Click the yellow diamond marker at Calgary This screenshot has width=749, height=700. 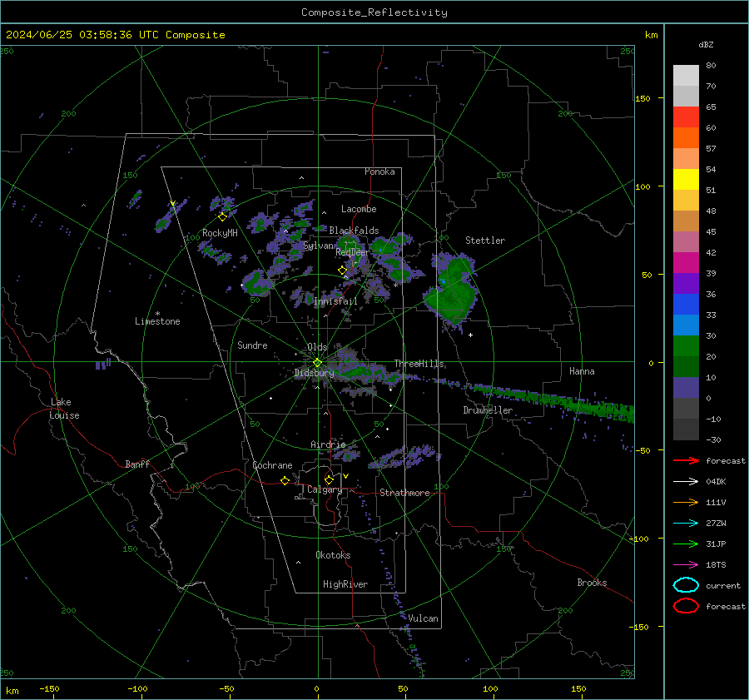pos(329,479)
